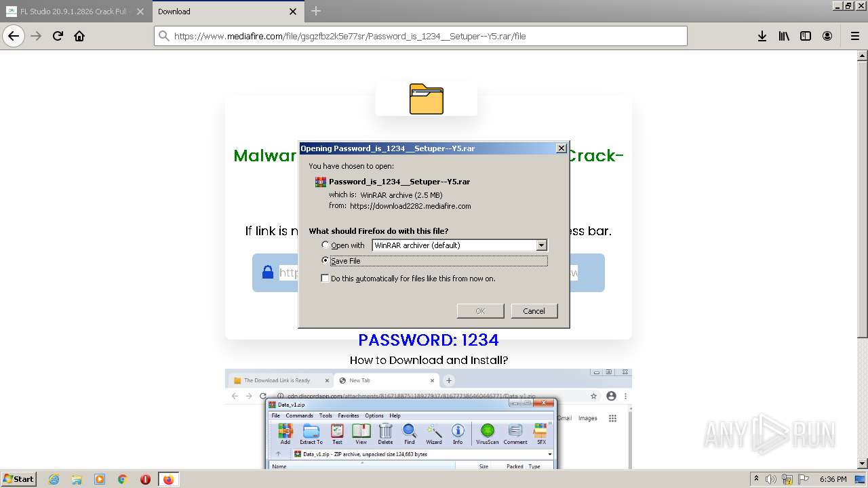Image resolution: width=868 pixels, height=488 pixels.
Task: Open the volume speaker tray icon
Action: [771, 479]
